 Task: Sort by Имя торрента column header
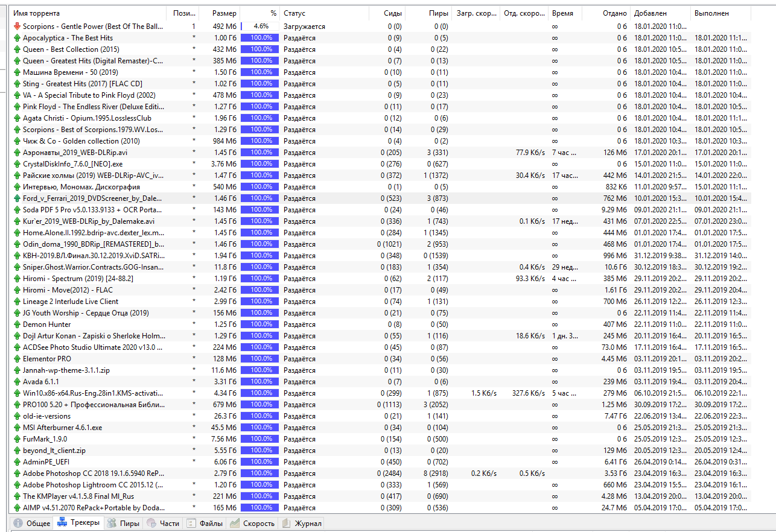pyautogui.click(x=89, y=13)
